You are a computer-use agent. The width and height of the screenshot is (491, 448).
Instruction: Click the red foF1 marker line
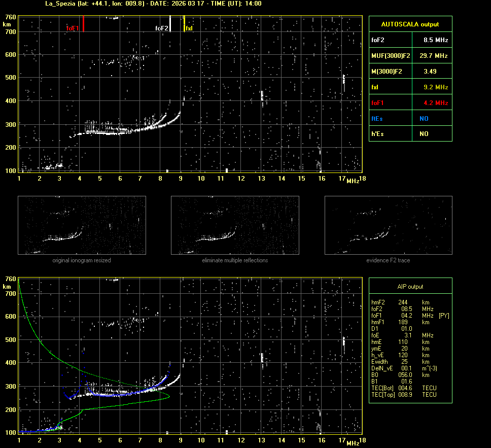coord(83,24)
